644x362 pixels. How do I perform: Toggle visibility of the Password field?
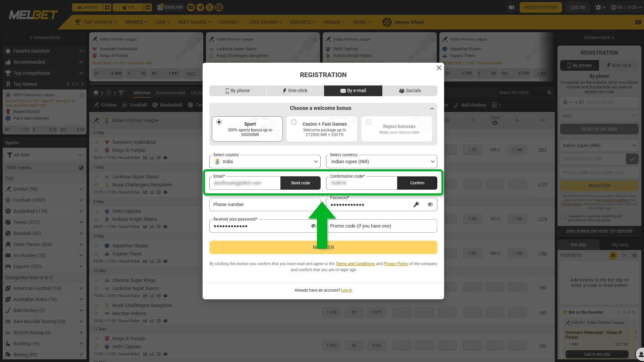click(x=430, y=204)
